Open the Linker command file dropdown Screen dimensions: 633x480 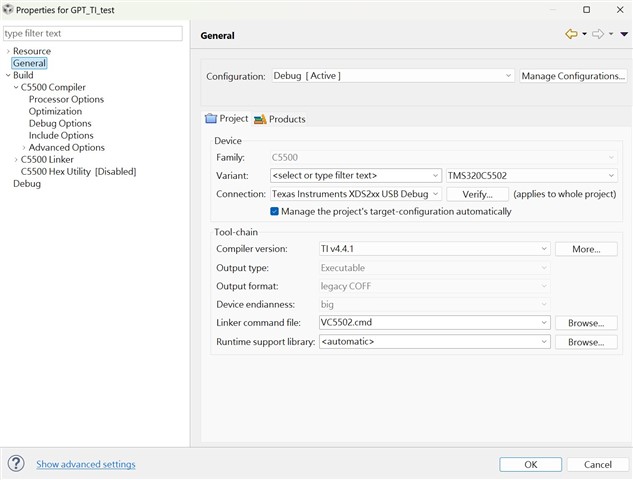point(434,323)
